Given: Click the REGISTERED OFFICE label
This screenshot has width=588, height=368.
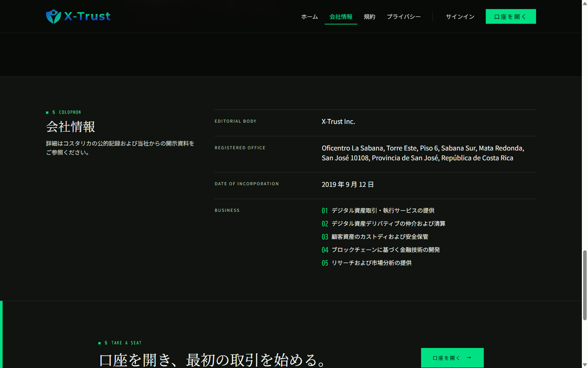Looking at the screenshot, I should pyautogui.click(x=240, y=148).
